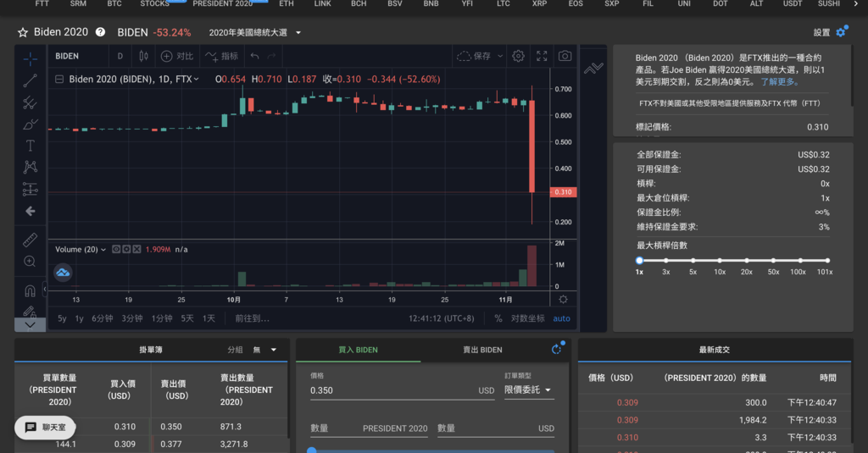The width and height of the screenshot is (868, 453).
Task: Select STOCKS in top ticker bar
Action: tap(154, 4)
